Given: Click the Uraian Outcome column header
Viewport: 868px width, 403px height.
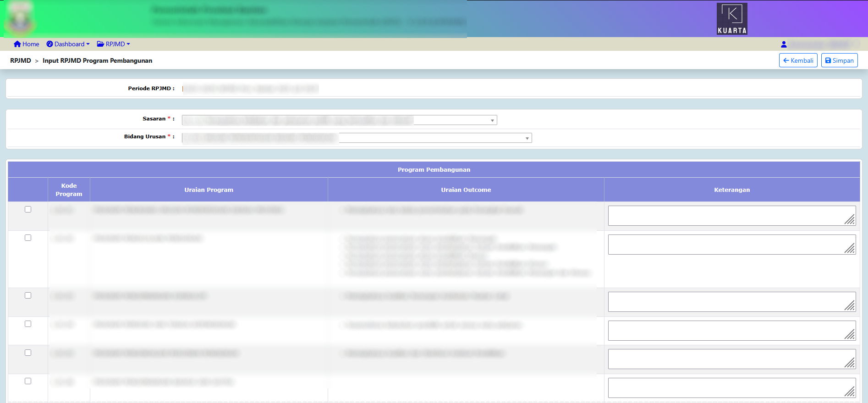Looking at the screenshot, I should (466, 190).
